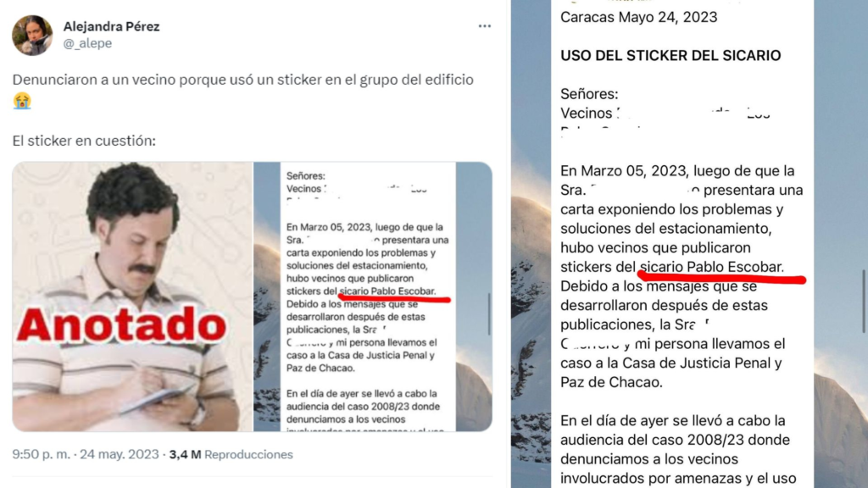
Task: Click the Señores: line in enlarged letter
Action: [589, 94]
